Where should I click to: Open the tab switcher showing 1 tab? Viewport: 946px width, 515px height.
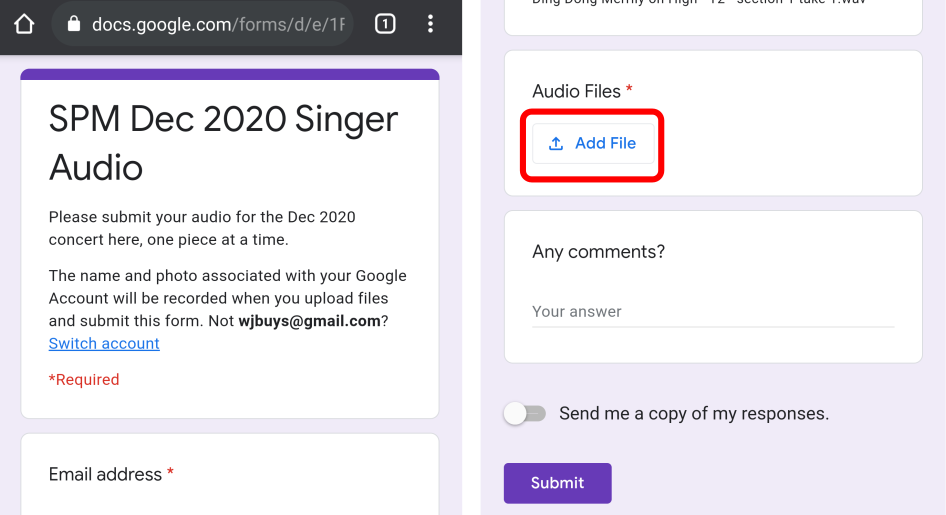tap(385, 24)
